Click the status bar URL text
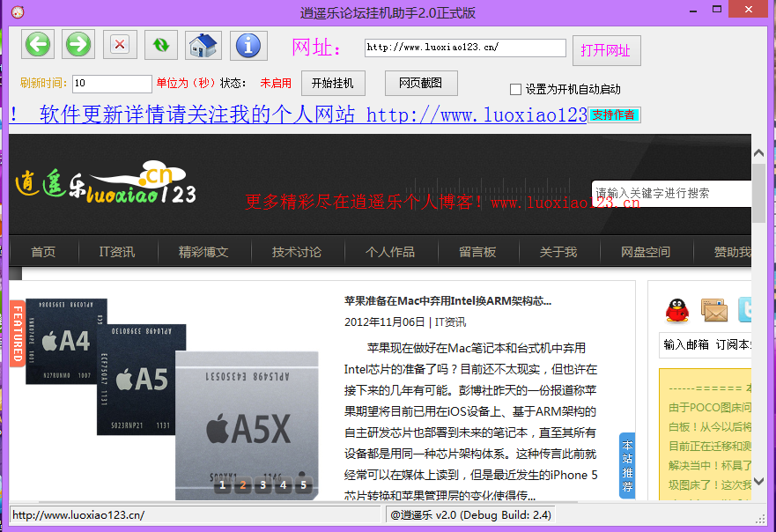 [78, 515]
